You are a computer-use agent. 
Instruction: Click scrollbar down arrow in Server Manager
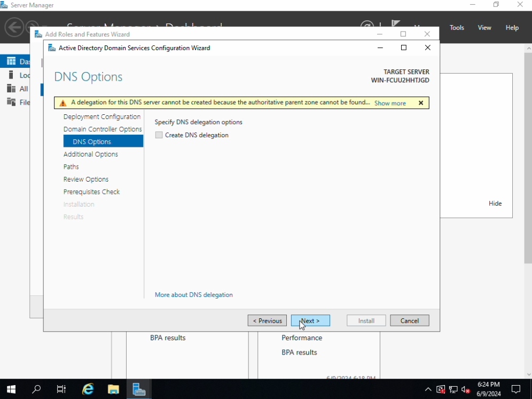[528, 375]
